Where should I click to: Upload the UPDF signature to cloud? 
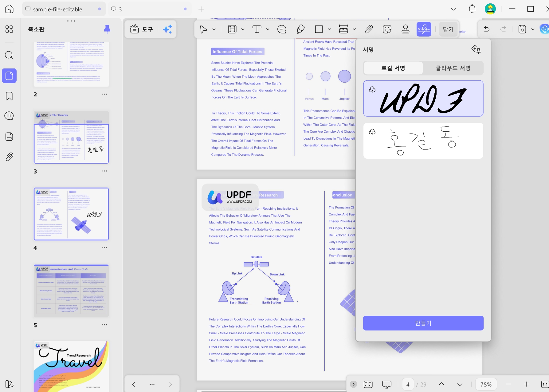[x=372, y=90]
